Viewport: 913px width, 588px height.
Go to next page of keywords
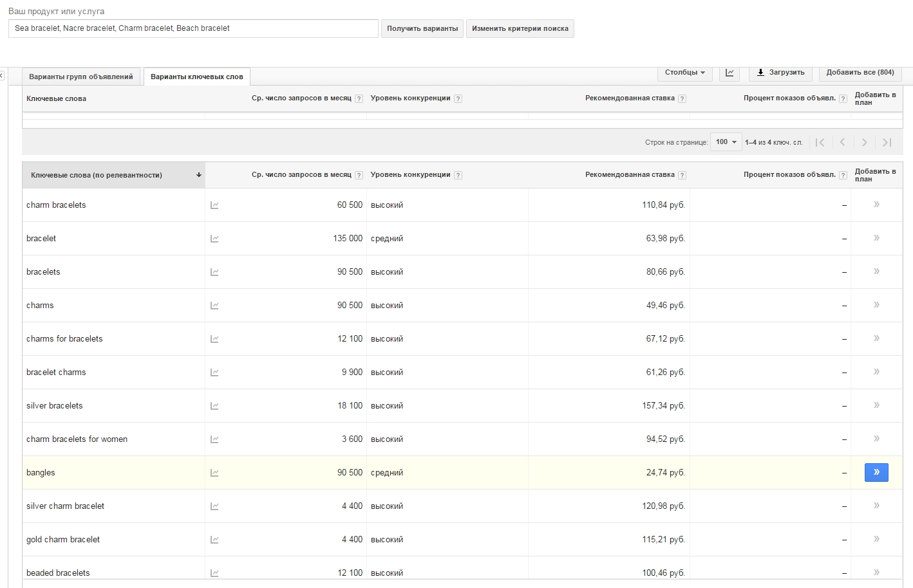pos(864,142)
